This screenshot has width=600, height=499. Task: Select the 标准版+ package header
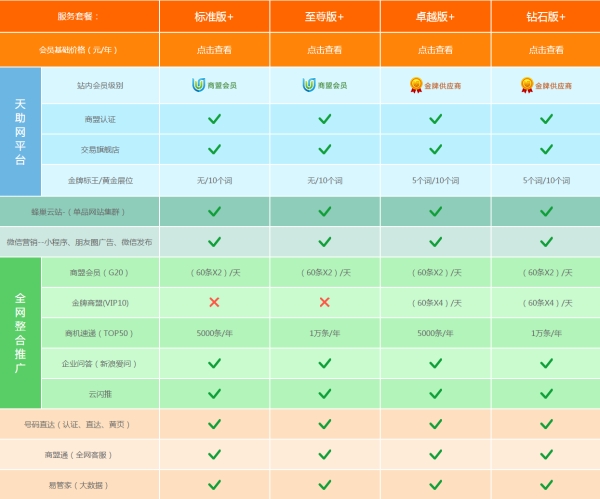click(x=214, y=16)
